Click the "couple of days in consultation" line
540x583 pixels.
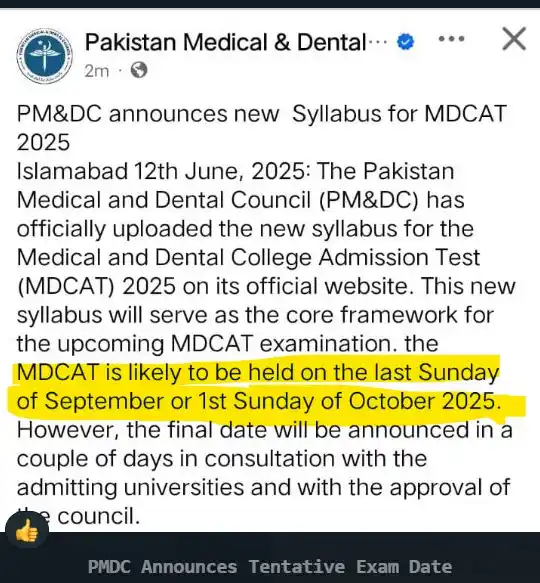222,458
